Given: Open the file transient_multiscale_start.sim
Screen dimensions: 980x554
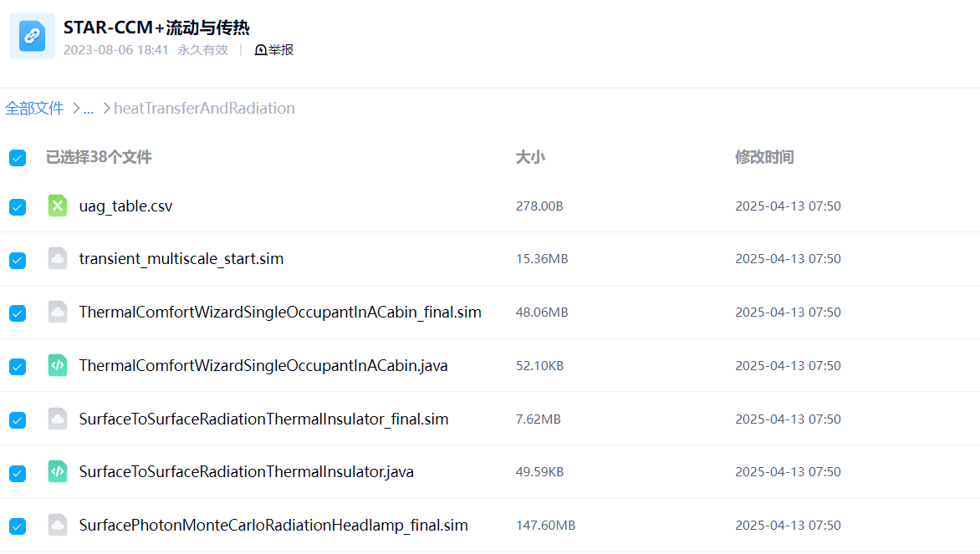Looking at the screenshot, I should tap(181, 258).
